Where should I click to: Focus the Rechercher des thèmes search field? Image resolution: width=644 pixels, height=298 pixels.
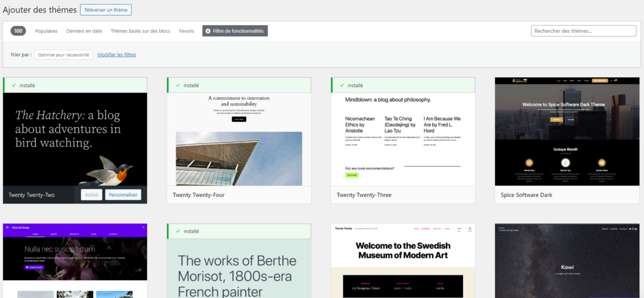point(584,31)
